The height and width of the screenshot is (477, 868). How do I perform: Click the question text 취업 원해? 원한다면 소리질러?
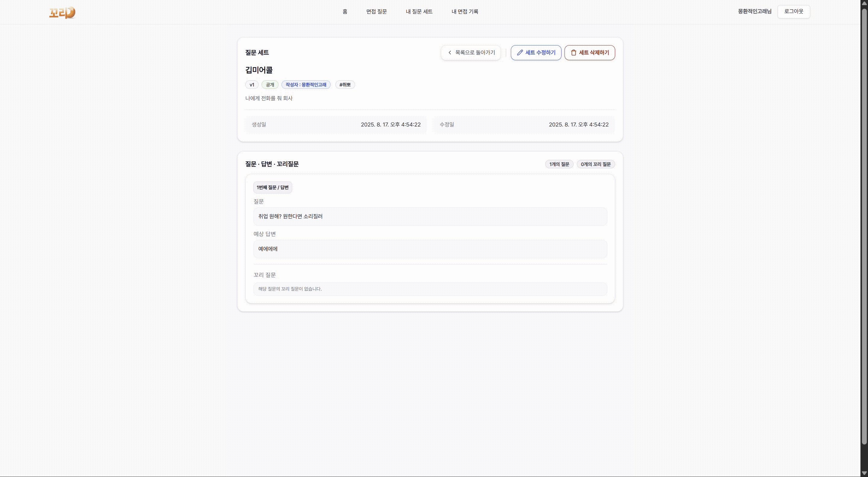tap(290, 217)
